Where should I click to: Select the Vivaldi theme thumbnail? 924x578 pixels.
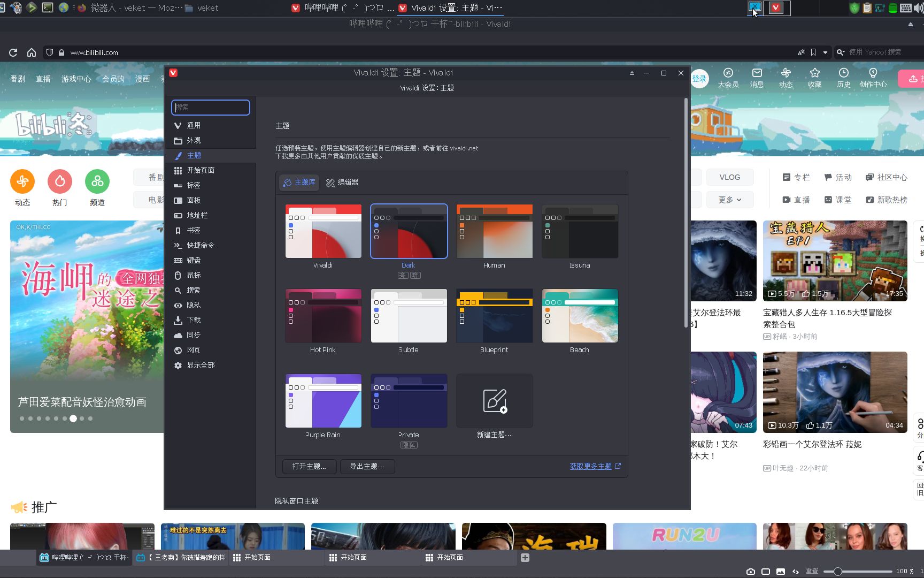324,231
